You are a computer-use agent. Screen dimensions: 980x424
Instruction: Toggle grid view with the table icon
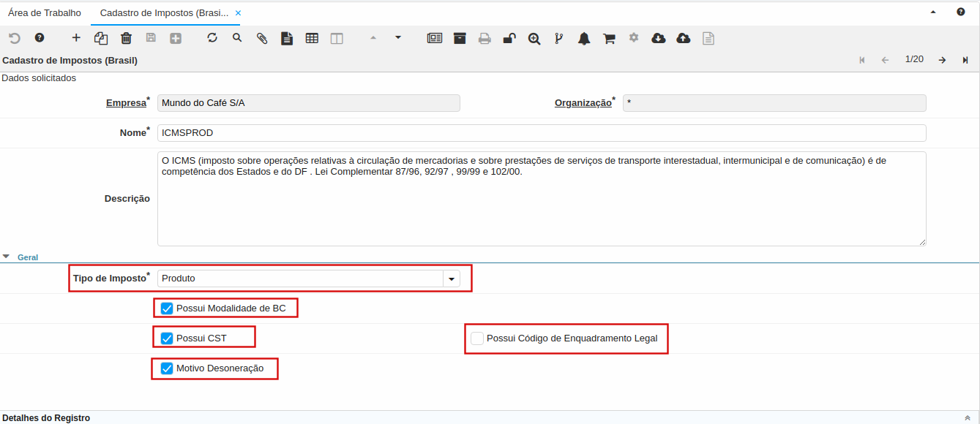[312, 39]
